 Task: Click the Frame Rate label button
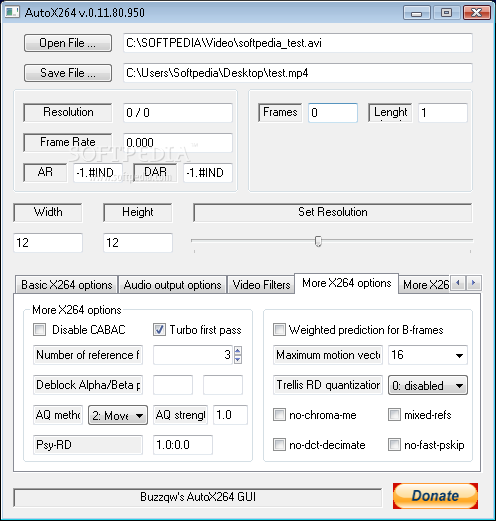pos(68,142)
